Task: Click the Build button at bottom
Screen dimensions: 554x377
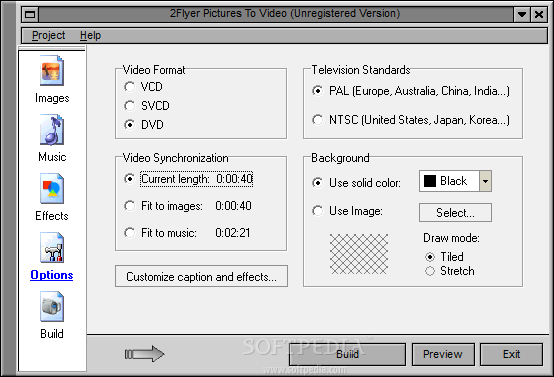Action: [347, 354]
